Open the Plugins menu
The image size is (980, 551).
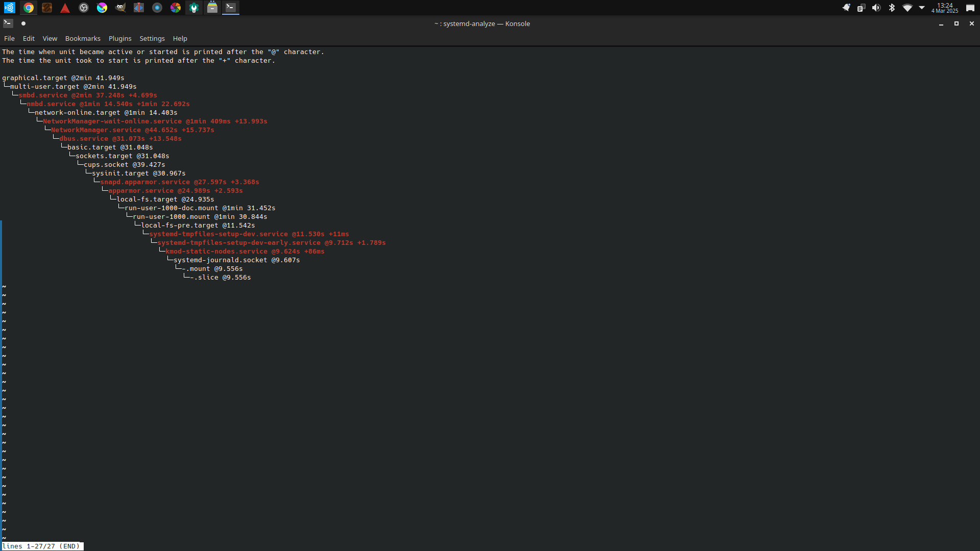click(120, 39)
